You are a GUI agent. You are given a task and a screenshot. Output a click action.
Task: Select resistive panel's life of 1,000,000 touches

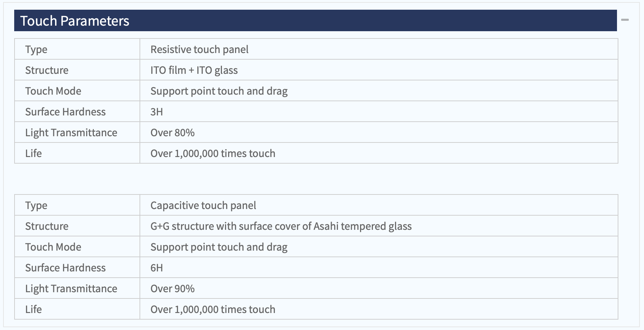coord(213,154)
